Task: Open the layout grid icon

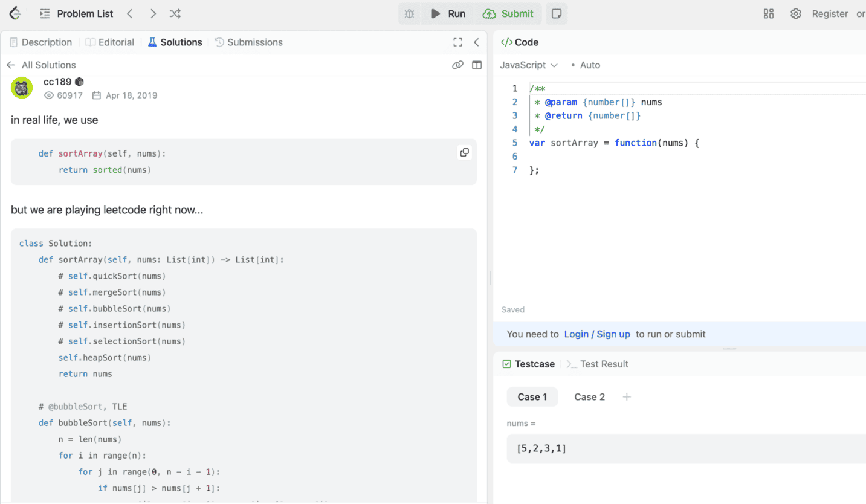Action: (x=769, y=13)
